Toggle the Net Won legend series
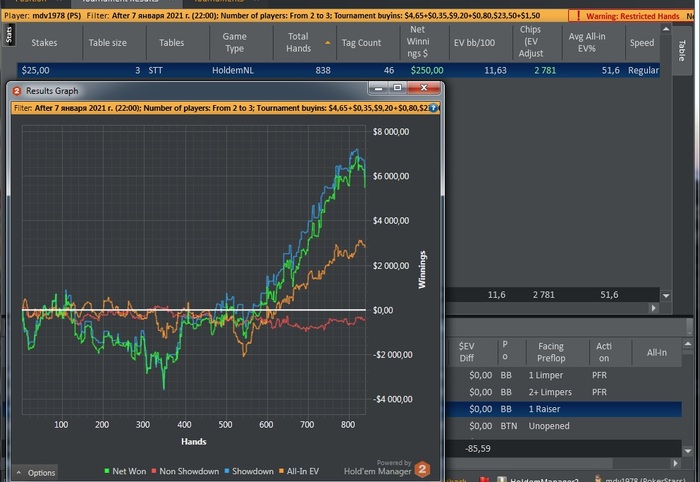Screen dimensions: 700x482 125,471
